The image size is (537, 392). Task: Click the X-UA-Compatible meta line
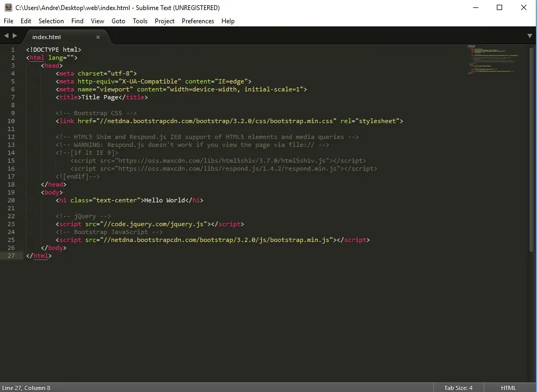(153, 81)
